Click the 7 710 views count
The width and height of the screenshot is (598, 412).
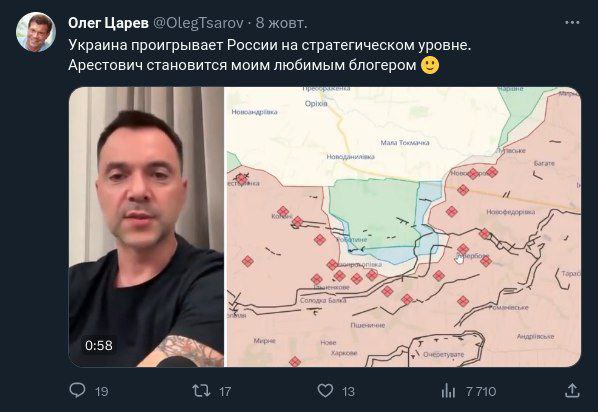pos(481,391)
